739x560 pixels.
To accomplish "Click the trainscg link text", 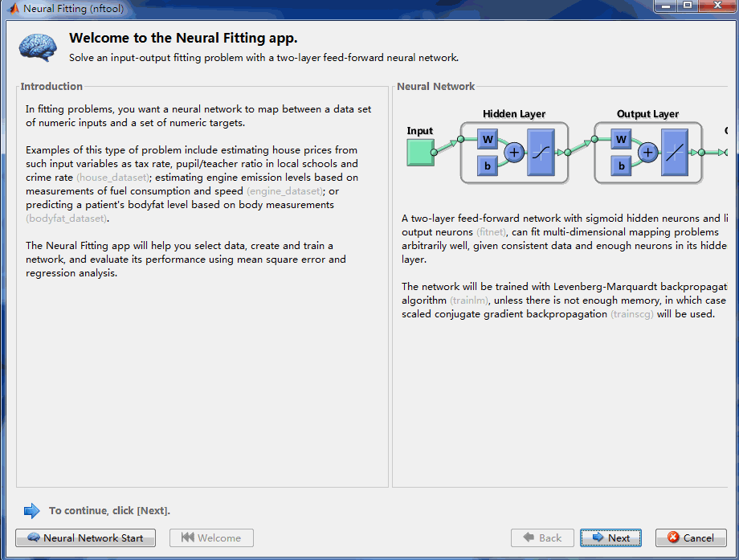I will [x=632, y=314].
